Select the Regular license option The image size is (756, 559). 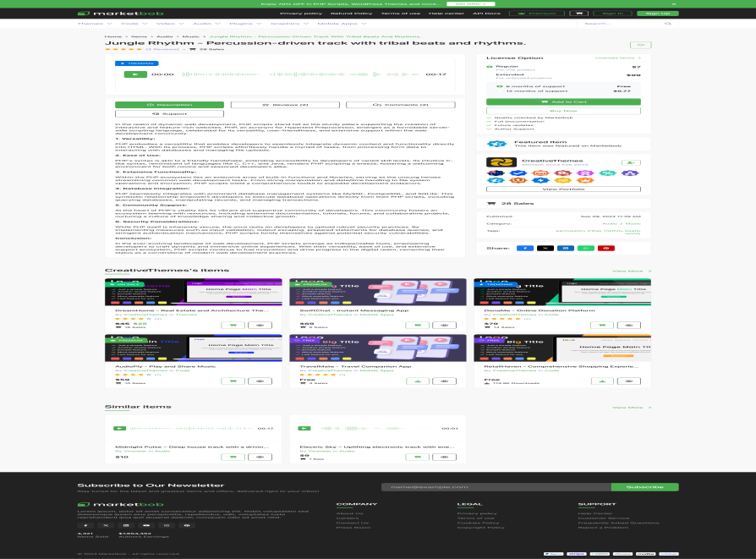pos(490,66)
